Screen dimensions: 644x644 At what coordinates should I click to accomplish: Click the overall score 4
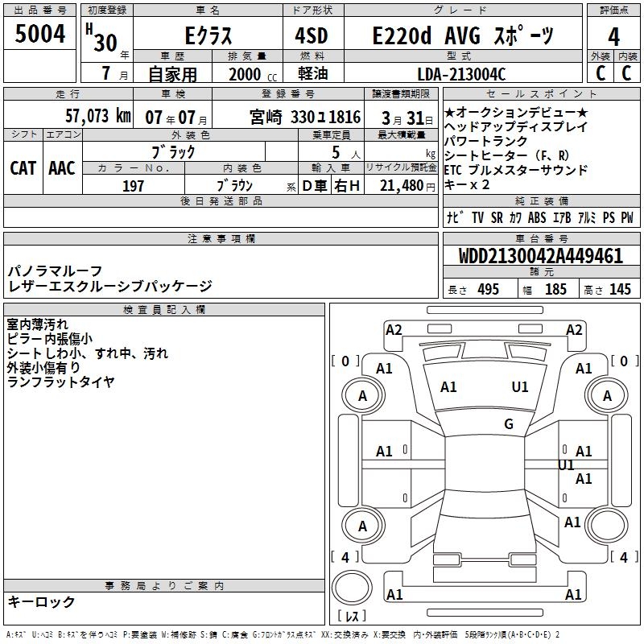pos(613,37)
